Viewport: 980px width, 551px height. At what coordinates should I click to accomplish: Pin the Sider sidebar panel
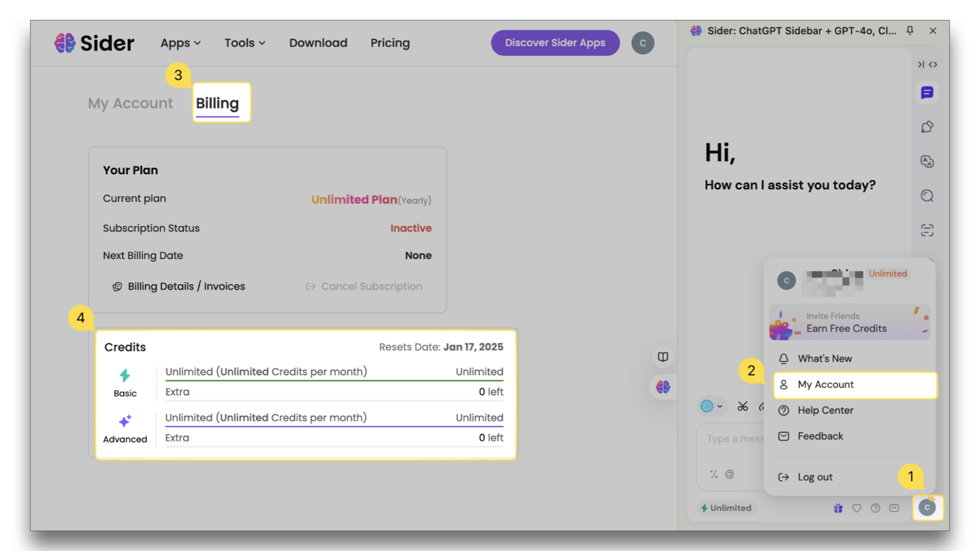[x=910, y=31]
